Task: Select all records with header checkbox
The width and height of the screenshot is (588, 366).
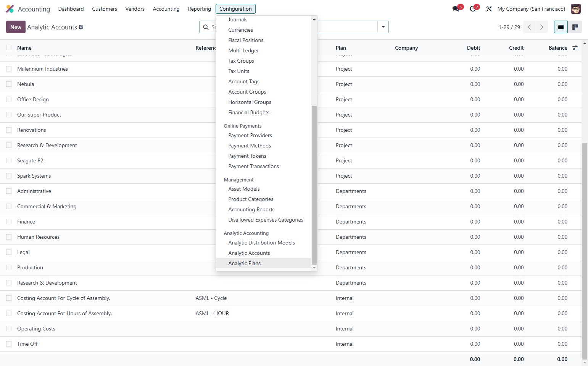Action: 9,47
